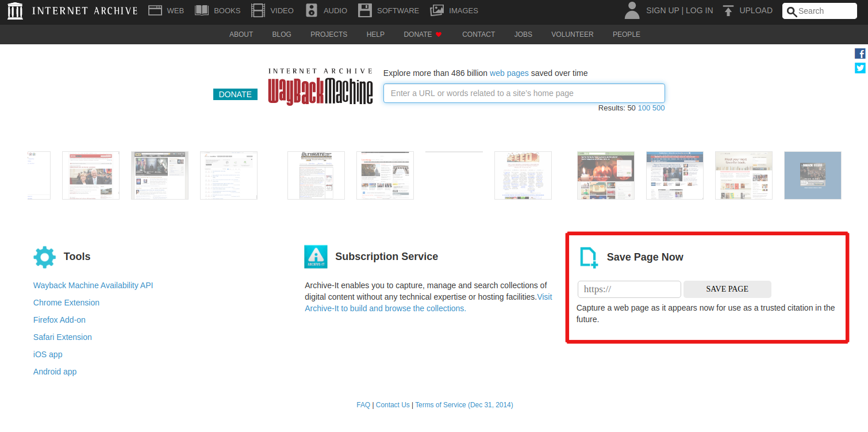Click the UPLOAD text link
The width and height of the screenshot is (868, 432).
coord(756,10)
